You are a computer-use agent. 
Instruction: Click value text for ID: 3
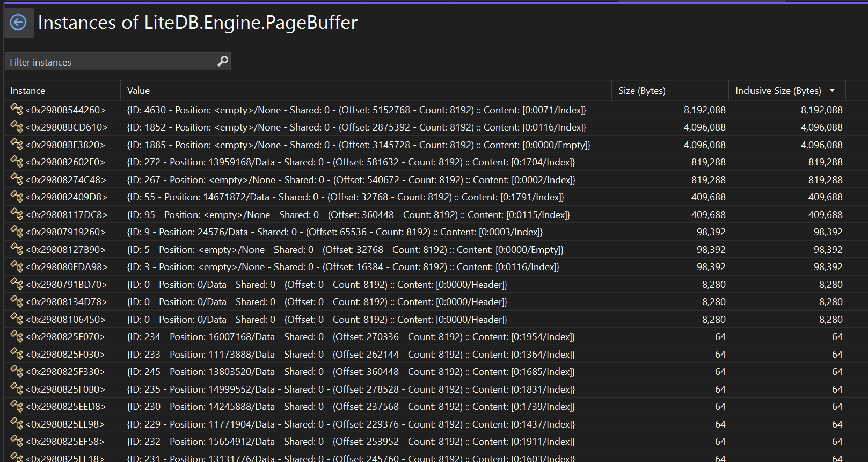pos(343,267)
